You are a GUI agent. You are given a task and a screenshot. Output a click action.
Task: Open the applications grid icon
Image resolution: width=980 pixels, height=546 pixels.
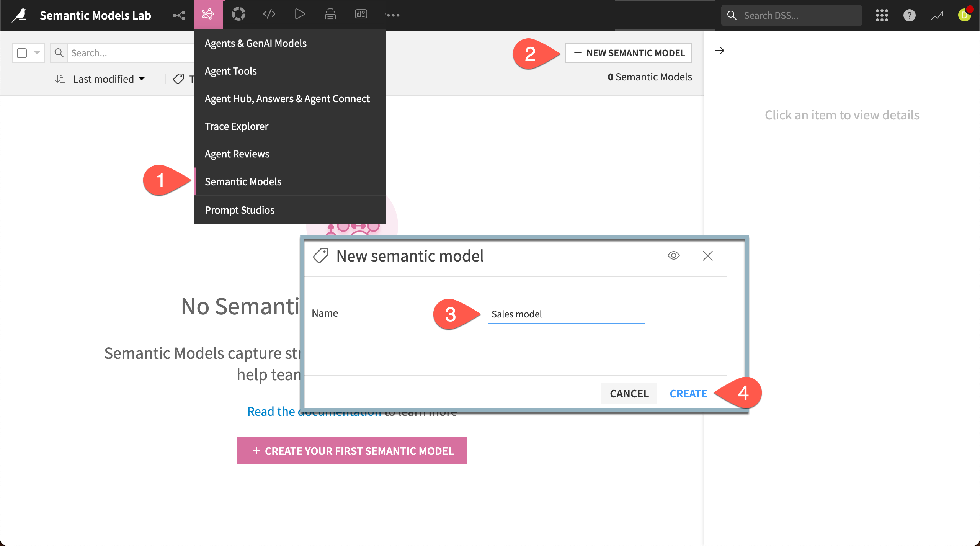point(882,15)
